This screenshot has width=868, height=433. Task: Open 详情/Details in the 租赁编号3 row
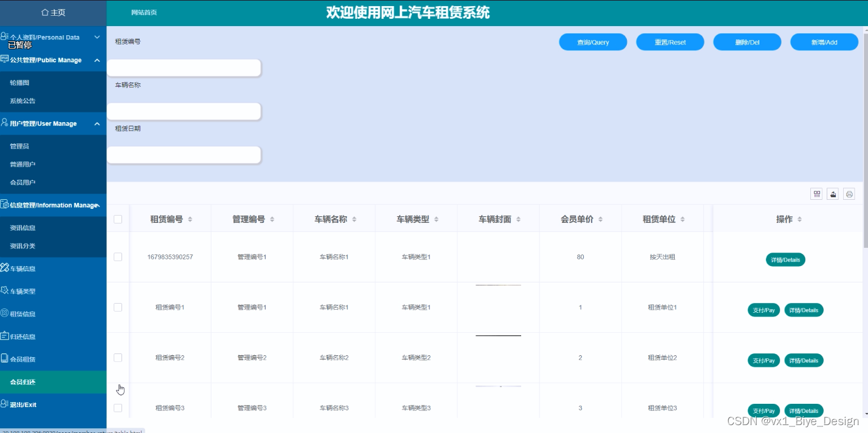pos(804,411)
